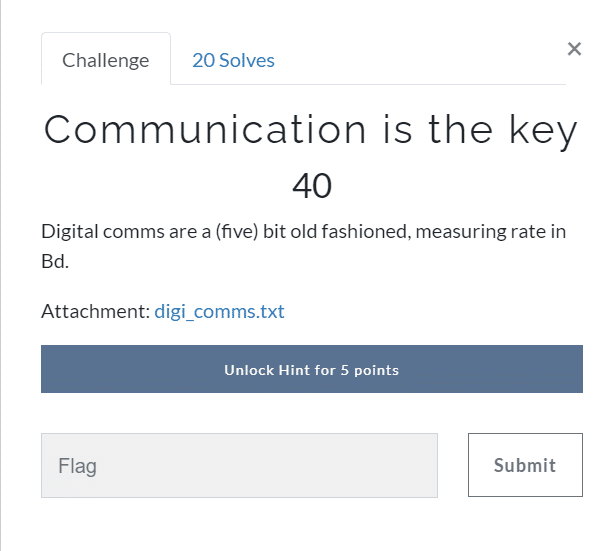The width and height of the screenshot is (614, 551).
Task: Click the words Digital comms in the description
Action: click(x=103, y=232)
